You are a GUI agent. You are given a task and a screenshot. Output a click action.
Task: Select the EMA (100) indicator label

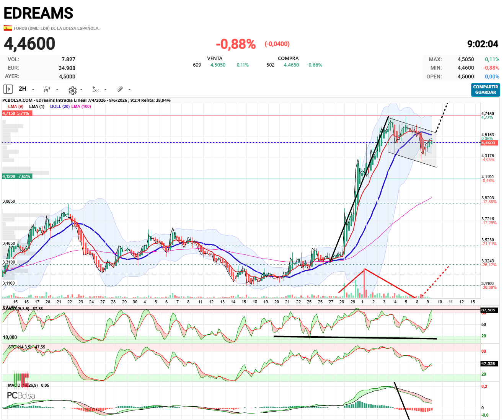click(81, 106)
